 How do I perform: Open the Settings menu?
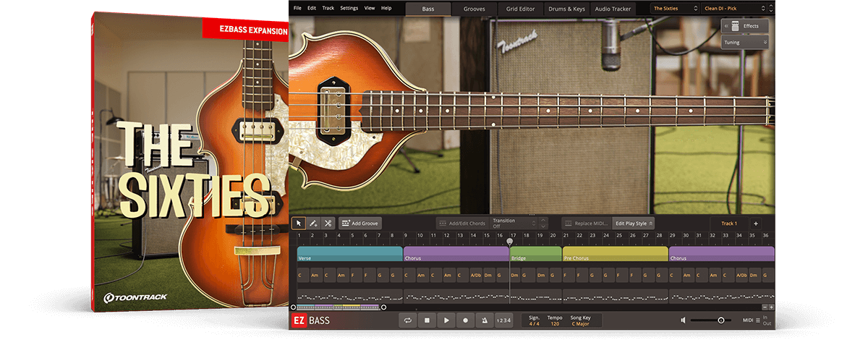point(349,8)
